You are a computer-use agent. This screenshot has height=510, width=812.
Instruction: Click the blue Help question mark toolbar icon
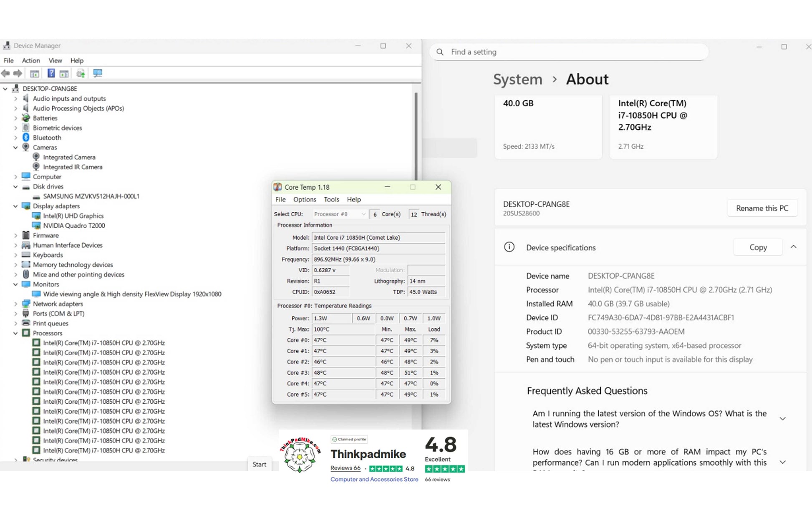tap(51, 73)
